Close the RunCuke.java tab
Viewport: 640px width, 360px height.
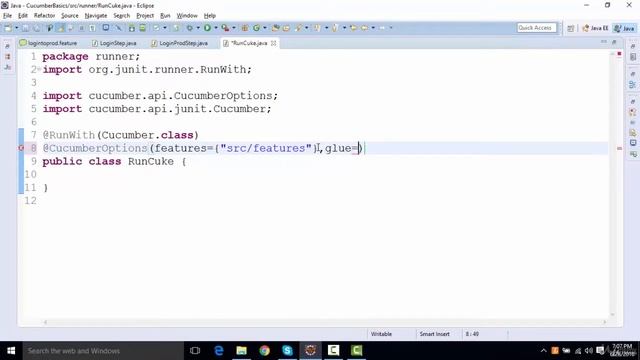tap(273, 43)
